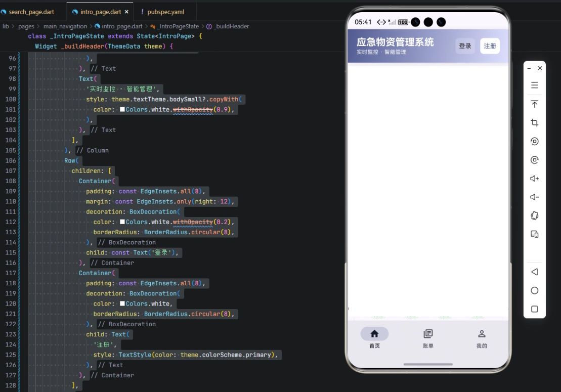This screenshot has width=561, height=392.
Task: Minimize the emulator control panel
Action: [529, 68]
